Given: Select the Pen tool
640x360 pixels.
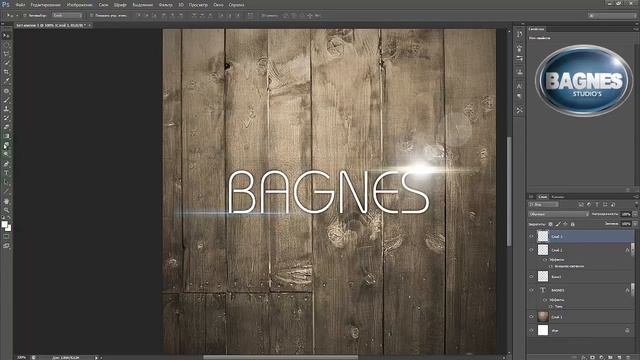Looking at the screenshot, I should coord(6,164).
